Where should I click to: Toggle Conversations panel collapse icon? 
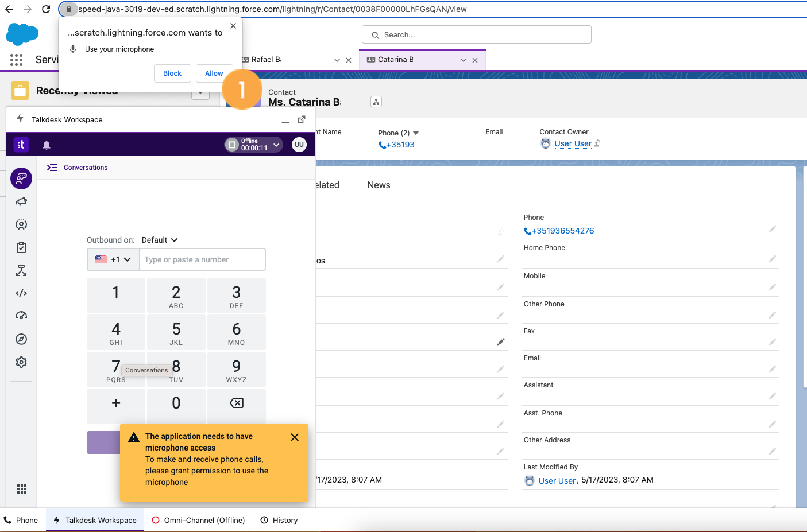tap(52, 168)
